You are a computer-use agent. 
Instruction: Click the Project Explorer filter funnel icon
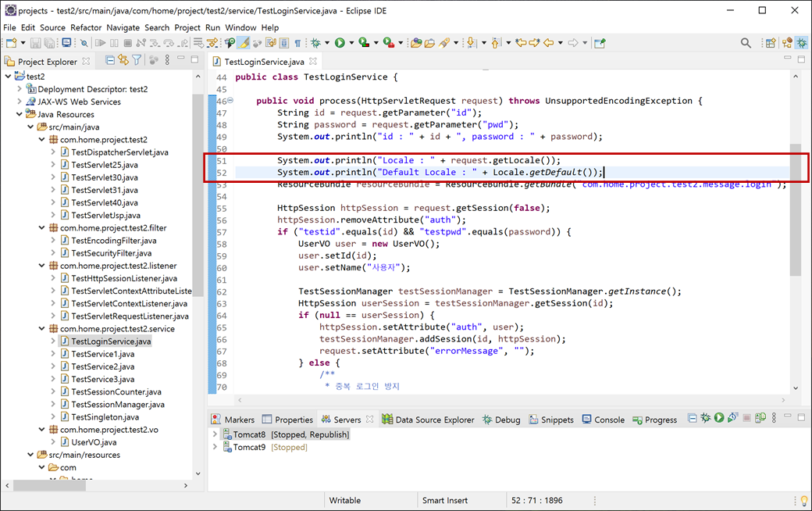click(x=137, y=60)
